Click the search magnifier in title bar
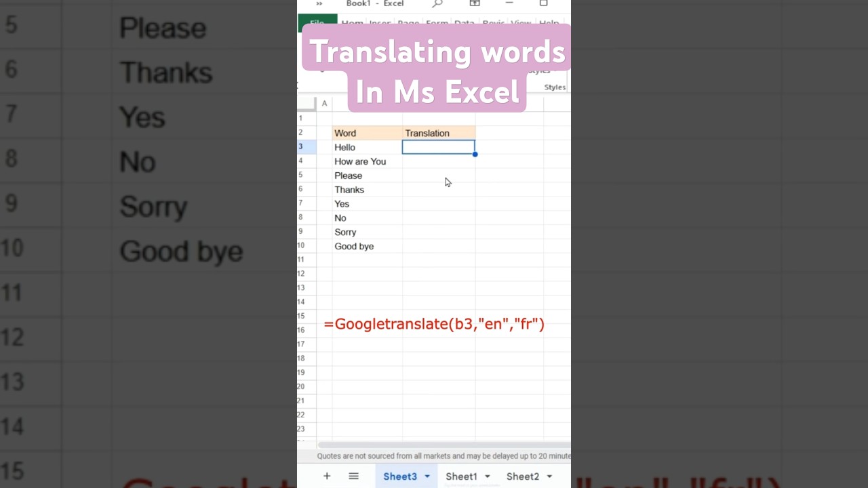868x488 pixels. pyautogui.click(x=437, y=4)
